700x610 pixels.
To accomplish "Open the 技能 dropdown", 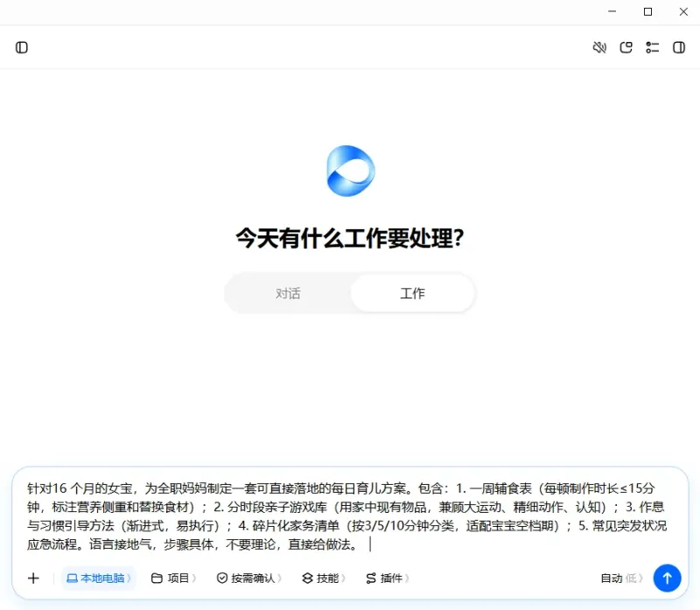I will 324,578.
